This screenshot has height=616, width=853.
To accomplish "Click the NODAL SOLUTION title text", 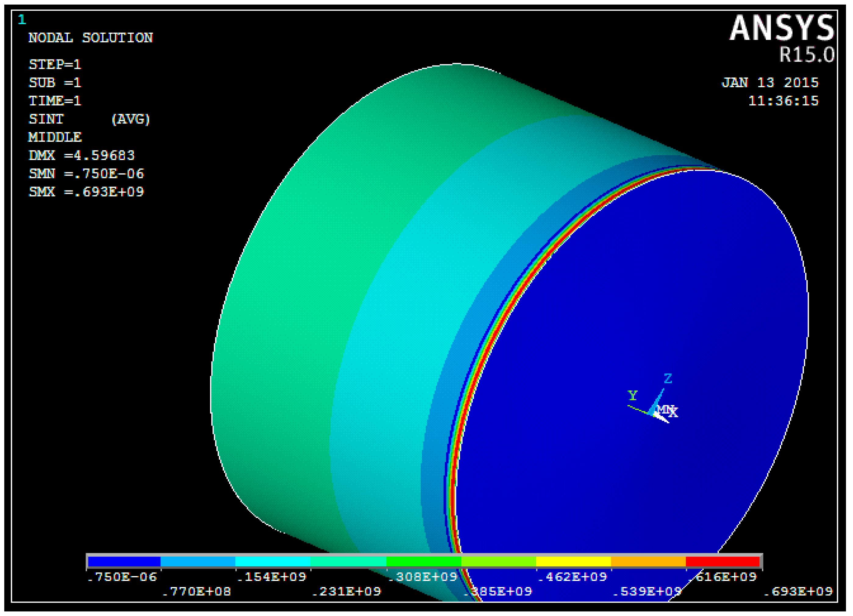I will click(x=91, y=37).
